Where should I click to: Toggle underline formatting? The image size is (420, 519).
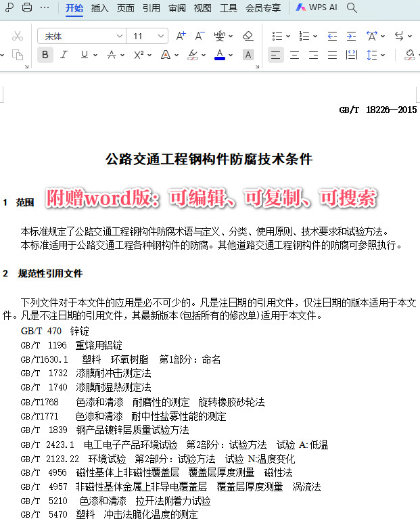[85, 55]
